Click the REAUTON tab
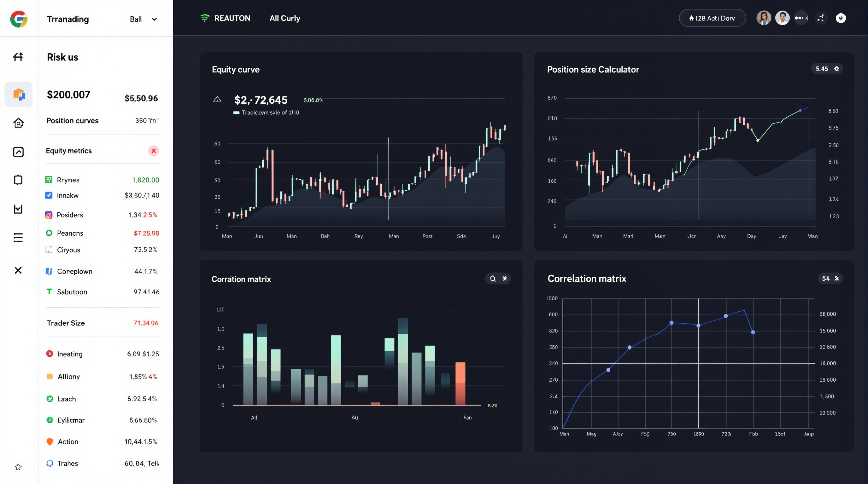 click(232, 18)
